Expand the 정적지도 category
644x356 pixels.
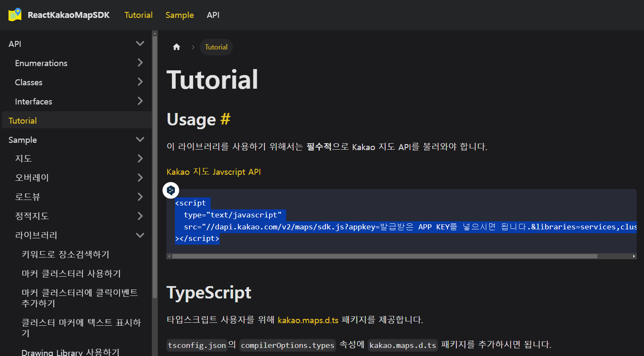[x=140, y=216]
